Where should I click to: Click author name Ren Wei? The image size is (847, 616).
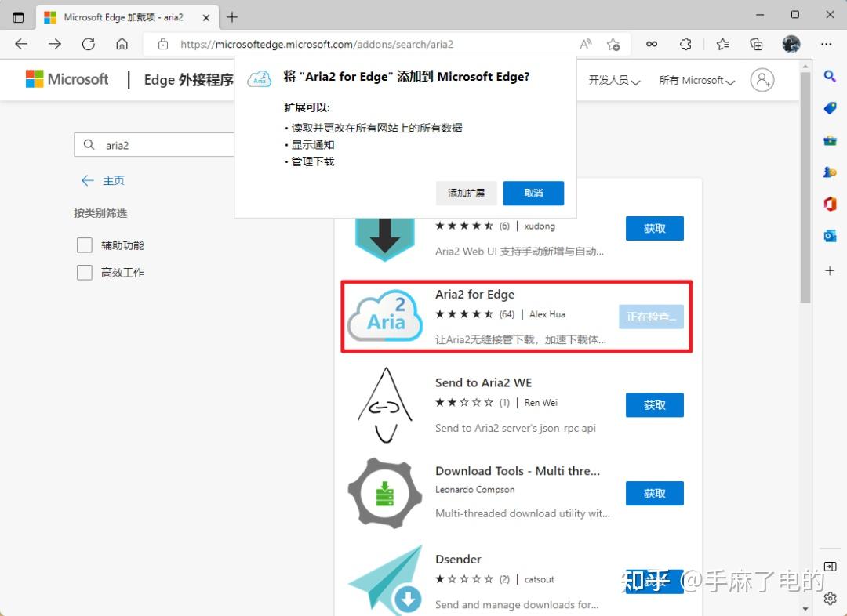(x=540, y=403)
